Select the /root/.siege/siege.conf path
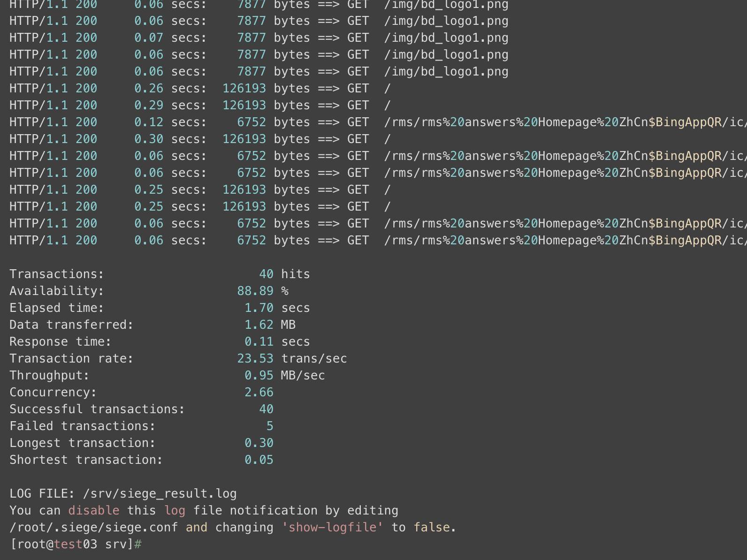The image size is (747, 560). [94, 528]
